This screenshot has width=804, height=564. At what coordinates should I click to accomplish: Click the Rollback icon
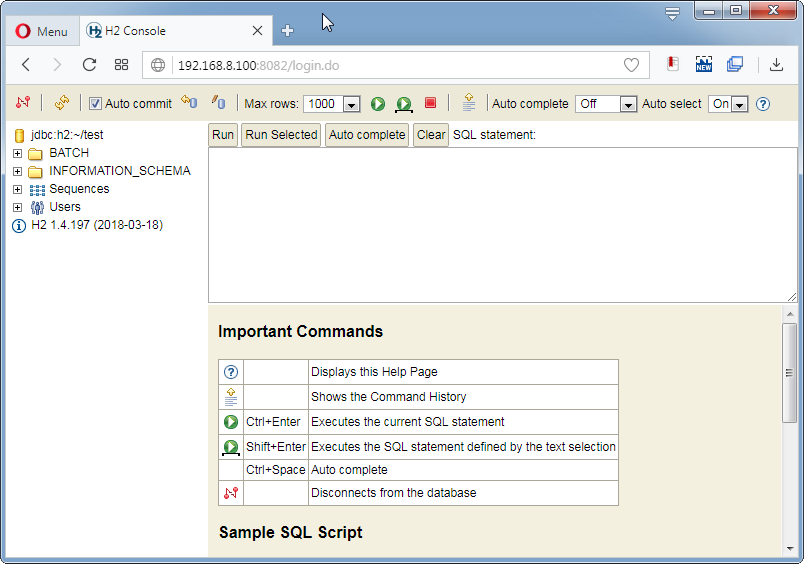(189, 103)
